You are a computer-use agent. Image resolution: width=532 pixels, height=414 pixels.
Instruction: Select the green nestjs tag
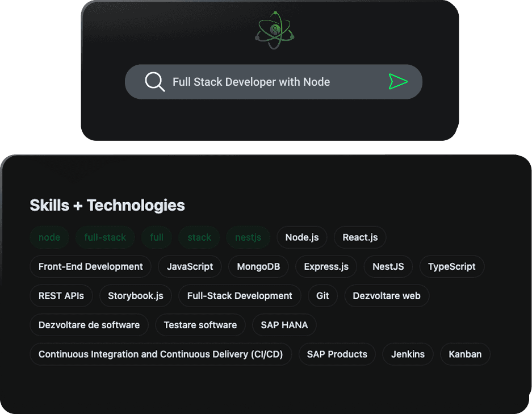pyautogui.click(x=248, y=237)
